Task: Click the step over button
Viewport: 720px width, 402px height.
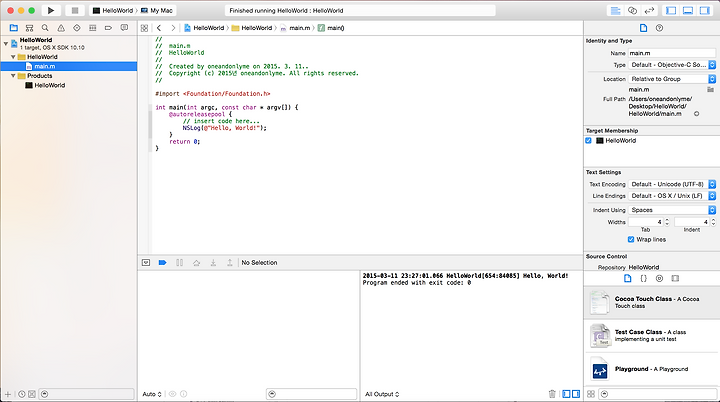Action: tap(197, 263)
